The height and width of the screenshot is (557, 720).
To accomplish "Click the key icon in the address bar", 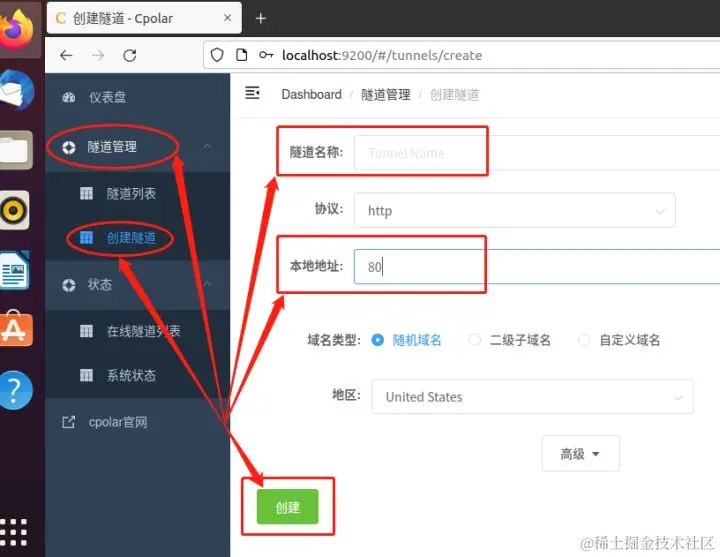I will point(266,55).
